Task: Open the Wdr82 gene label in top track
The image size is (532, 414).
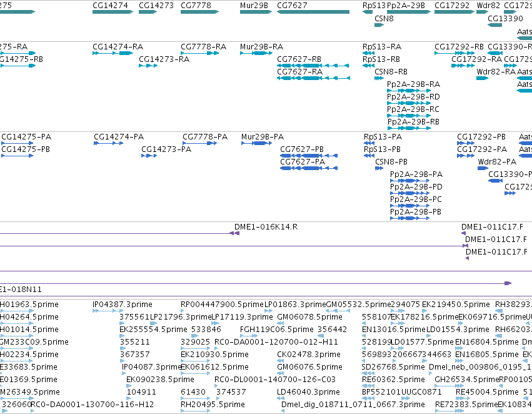Action: 488,6
